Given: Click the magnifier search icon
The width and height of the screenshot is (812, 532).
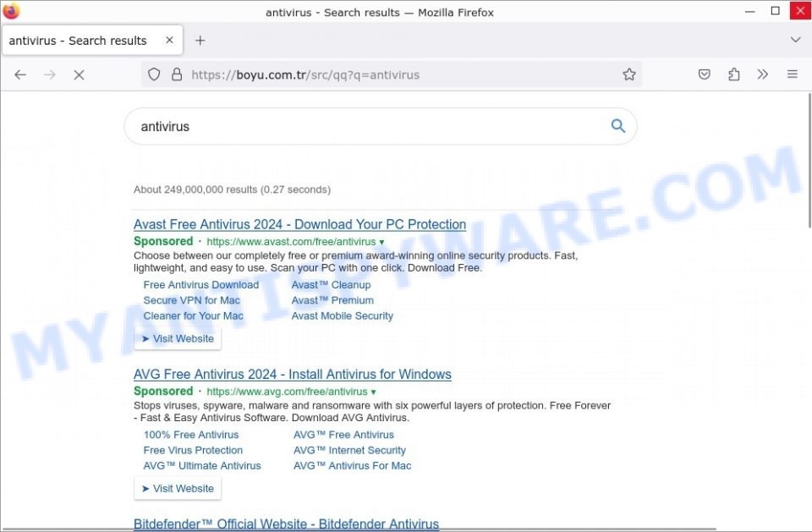Looking at the screenshot, I should click(x=617, y=126).
